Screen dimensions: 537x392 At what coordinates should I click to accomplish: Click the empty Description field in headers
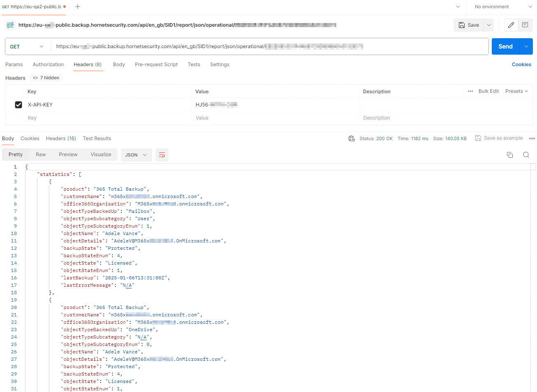(x=446, y=118)
